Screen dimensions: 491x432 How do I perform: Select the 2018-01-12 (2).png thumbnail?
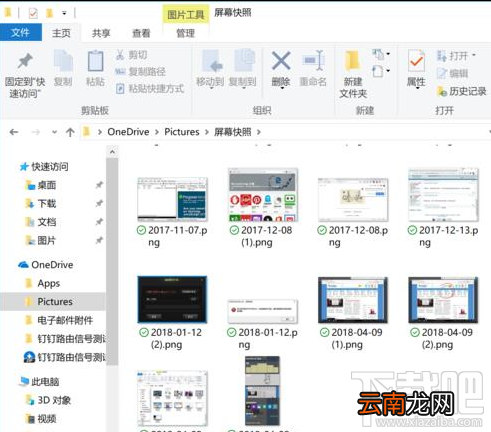pos(172,299)
